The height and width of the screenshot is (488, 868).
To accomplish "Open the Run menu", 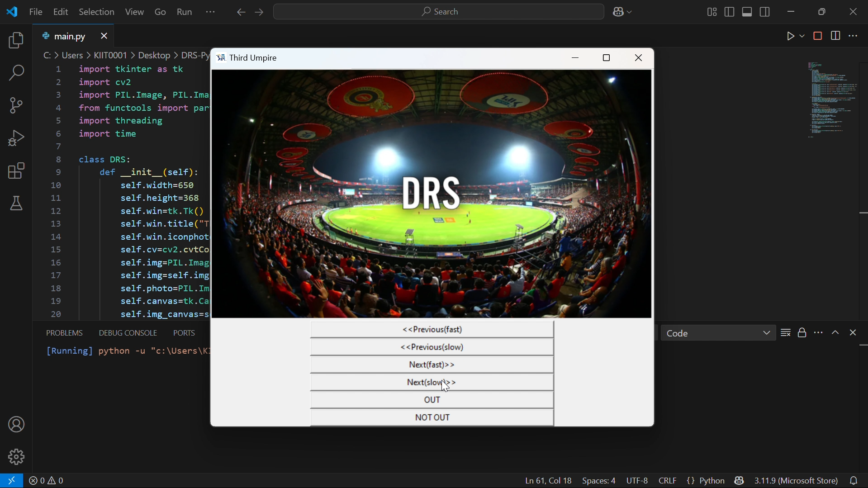I will 184,12.
